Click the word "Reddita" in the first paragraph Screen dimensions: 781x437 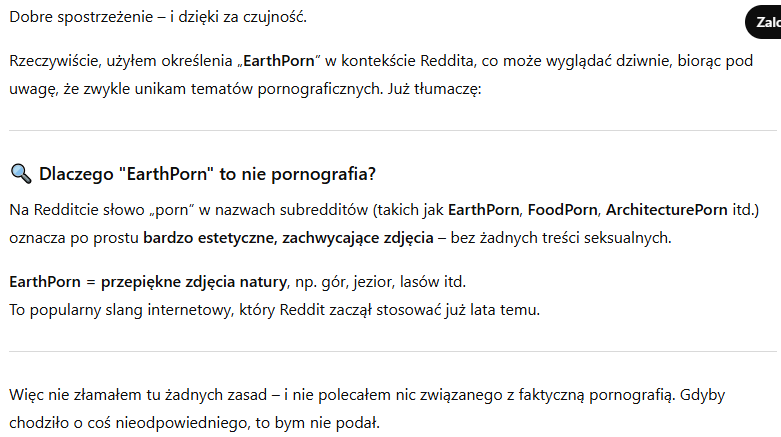pyautogui.click(x=447, y=61)
